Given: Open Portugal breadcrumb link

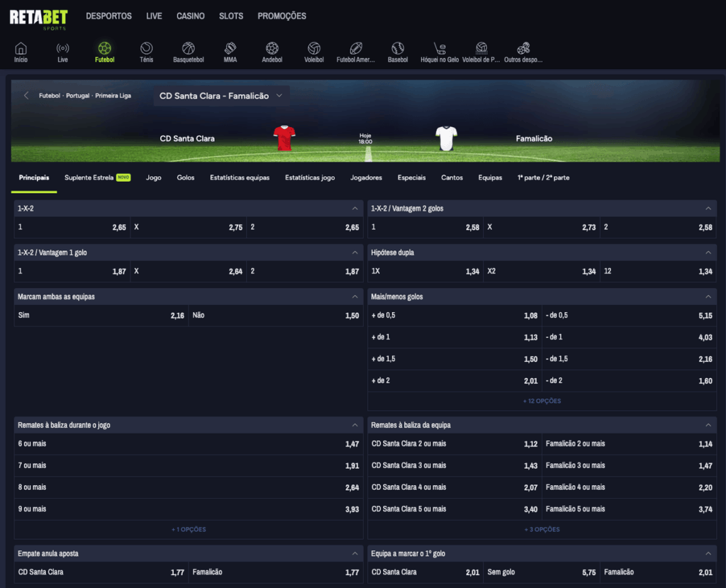Looking at the screenshot, I should click(78, 96).
